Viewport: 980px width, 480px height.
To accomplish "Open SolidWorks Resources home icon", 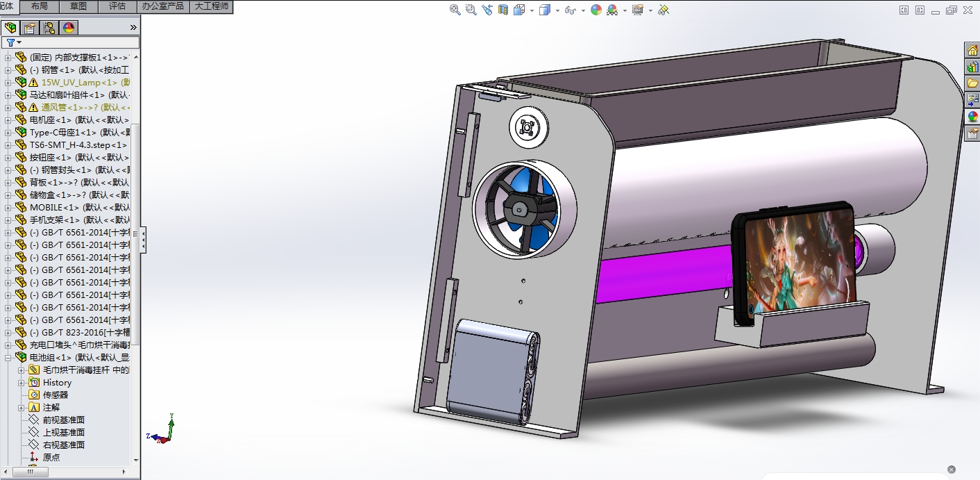I will [x=972, y=50].
